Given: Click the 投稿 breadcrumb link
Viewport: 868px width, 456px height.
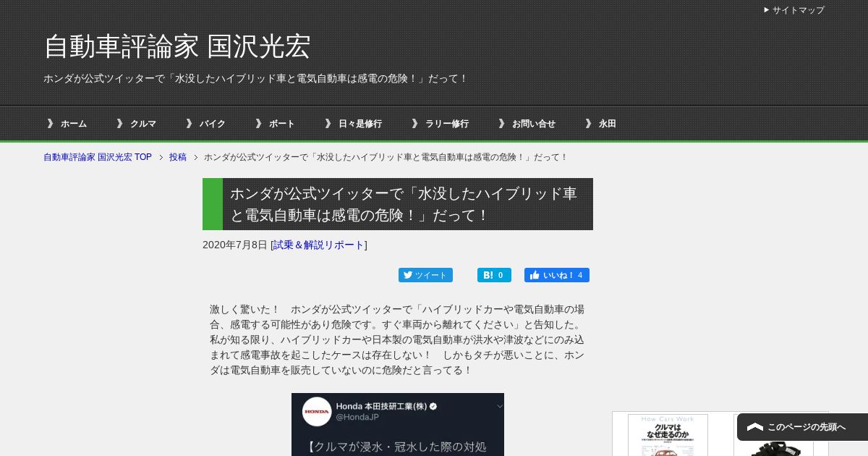Looking at the screenshot, I should click(x=178, y=157).
